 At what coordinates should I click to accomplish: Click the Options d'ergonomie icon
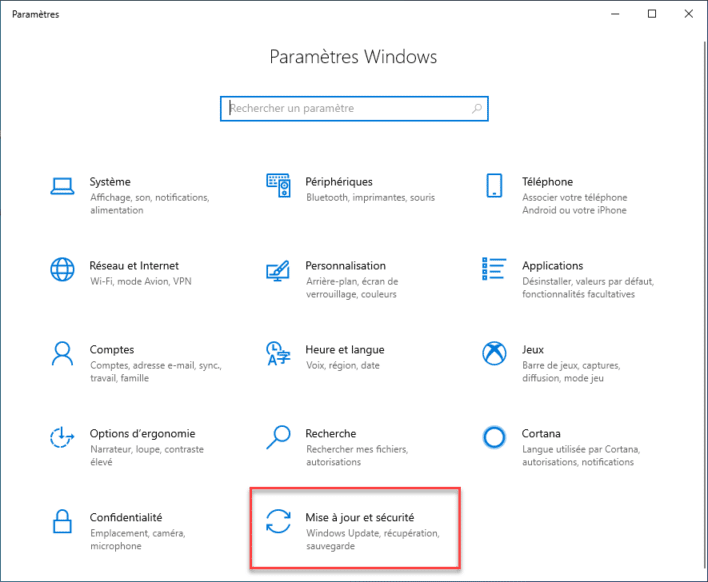click(62, 437)
